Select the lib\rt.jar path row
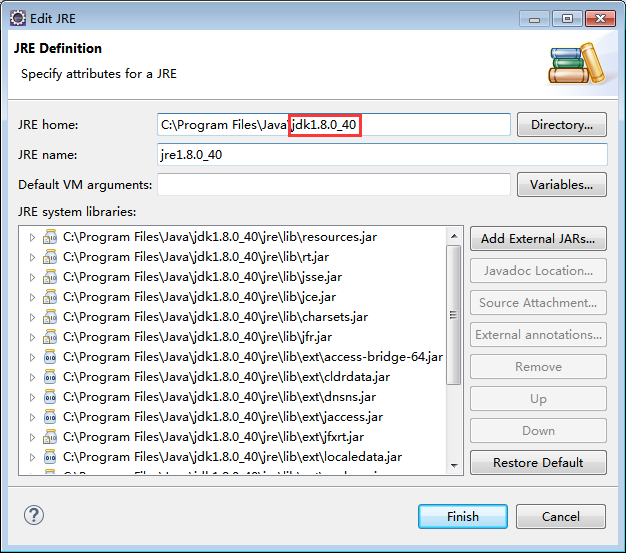Screen dimensions: 626x553 pyautogui.click(x=196, y=257)
